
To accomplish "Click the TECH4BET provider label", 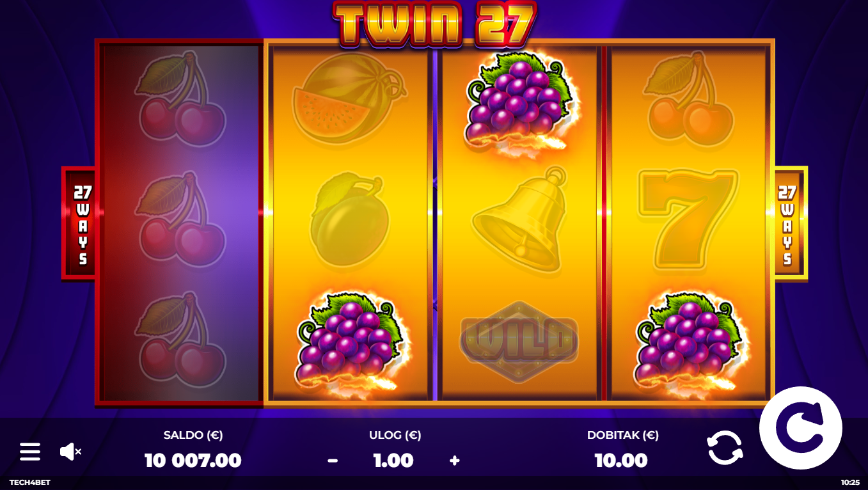I will [x=29, y=482].
